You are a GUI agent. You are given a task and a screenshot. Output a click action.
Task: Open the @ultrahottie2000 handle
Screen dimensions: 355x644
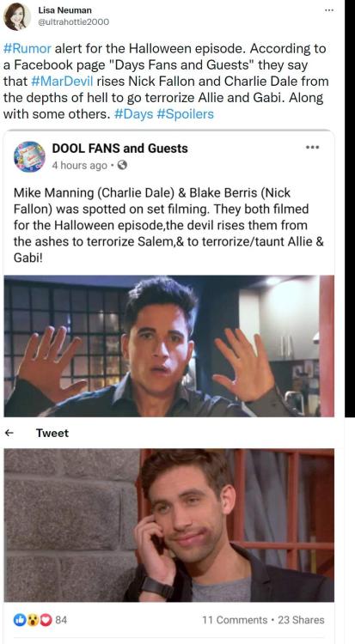coord(74,21)
